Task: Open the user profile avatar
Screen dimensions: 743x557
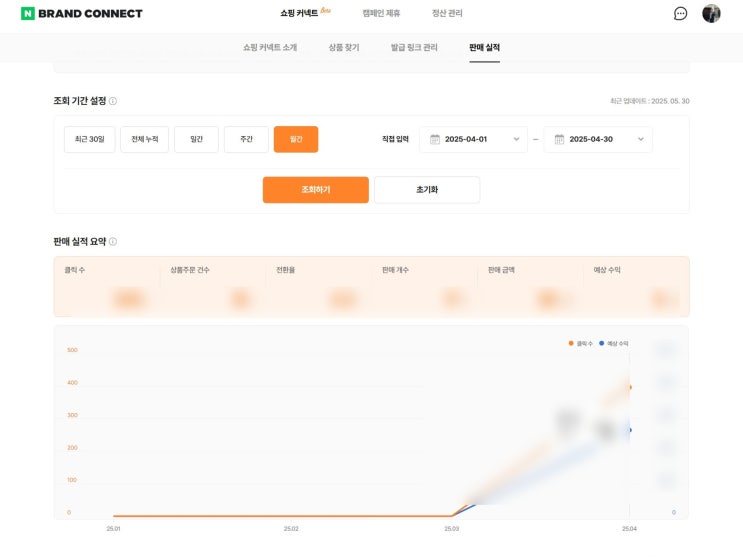Action: 711,13
